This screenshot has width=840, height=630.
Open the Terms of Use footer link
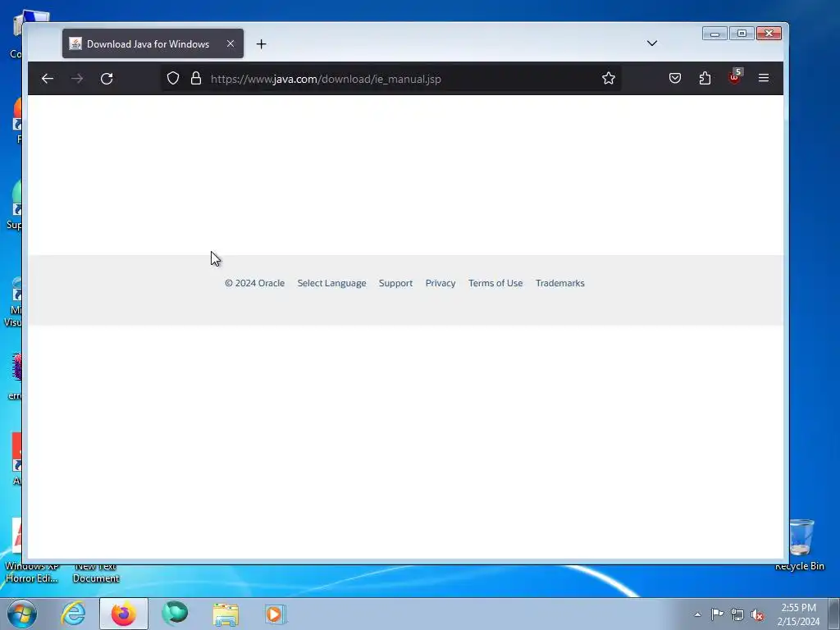click(x=495, y=283)
